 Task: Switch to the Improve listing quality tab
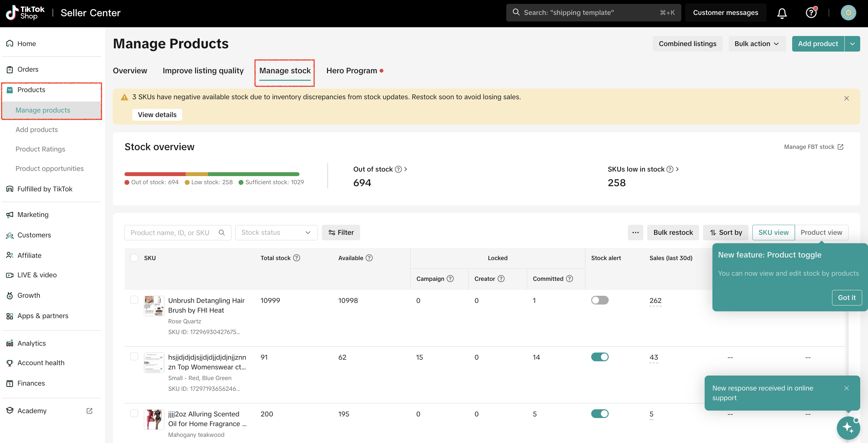tap(203, 71)
